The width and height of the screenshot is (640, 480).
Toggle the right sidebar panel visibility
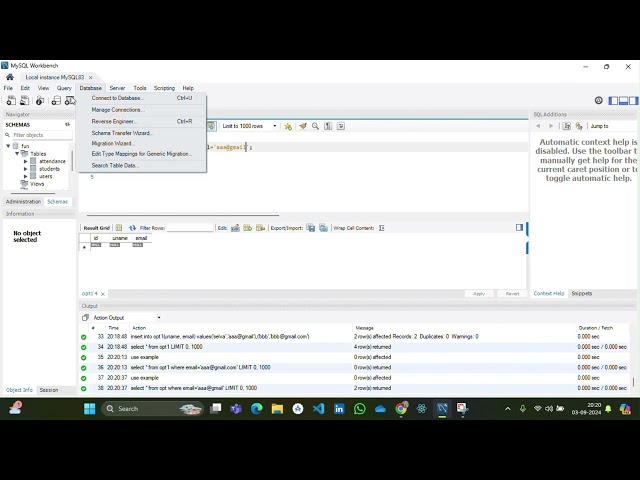click(633, 100)
